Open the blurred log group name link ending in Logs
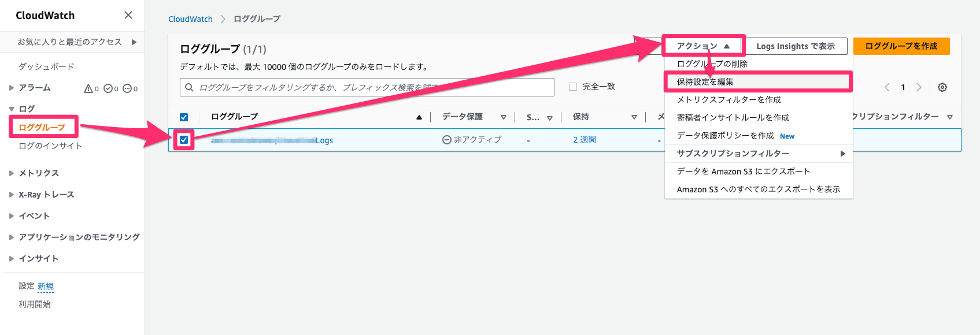The image size is (980, 335). 272,140
